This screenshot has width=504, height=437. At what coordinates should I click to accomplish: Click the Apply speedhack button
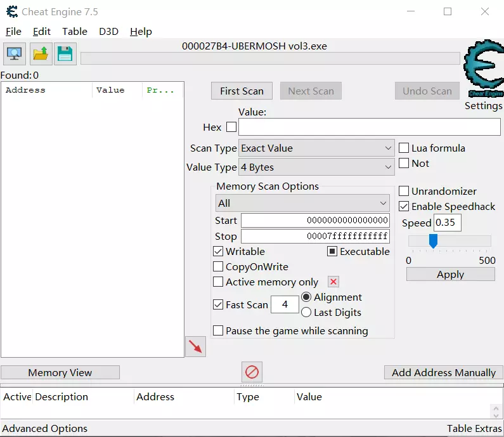point(450,274)
